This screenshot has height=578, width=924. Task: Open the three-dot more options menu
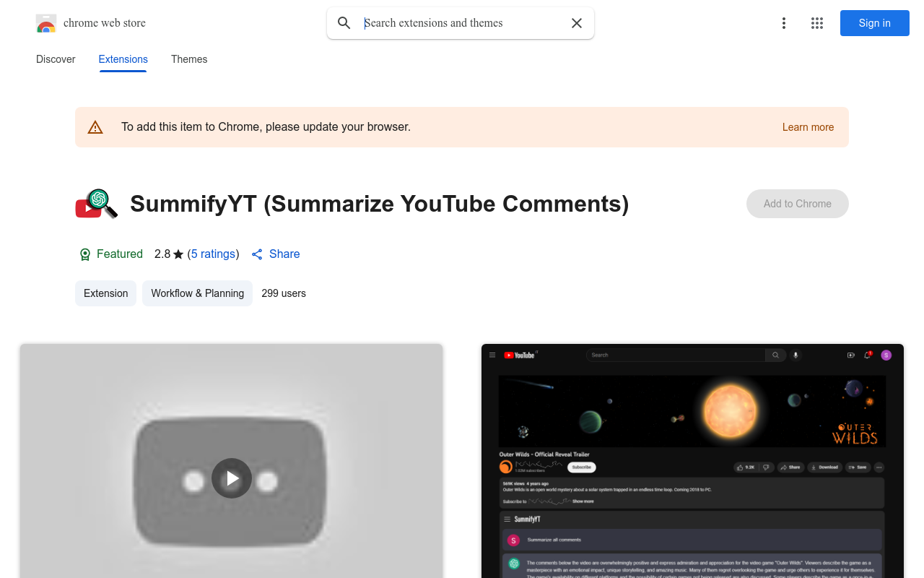[x=783, y=23]
